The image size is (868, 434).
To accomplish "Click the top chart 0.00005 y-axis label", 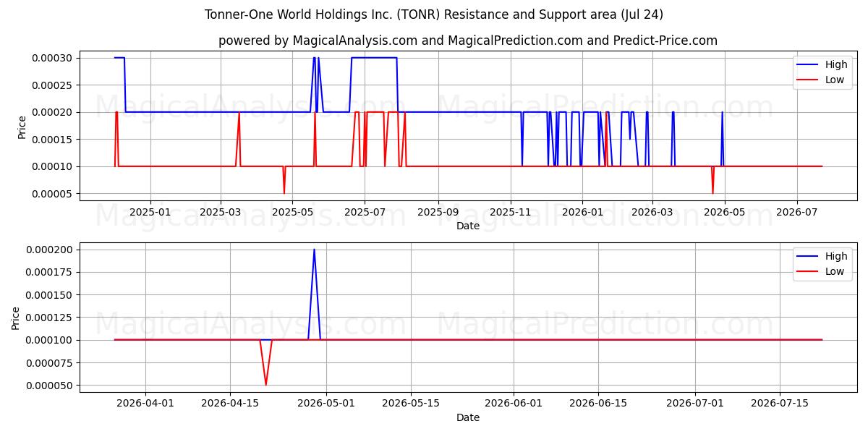I will (x=51, y=194).
